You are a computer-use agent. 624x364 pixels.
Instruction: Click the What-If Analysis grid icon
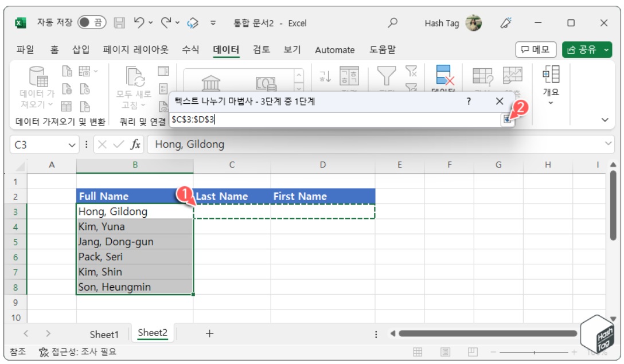pos(482,76)
